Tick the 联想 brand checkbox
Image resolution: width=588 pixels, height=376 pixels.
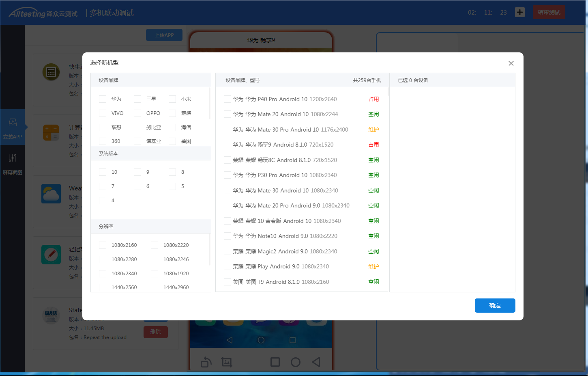[103, 127]
